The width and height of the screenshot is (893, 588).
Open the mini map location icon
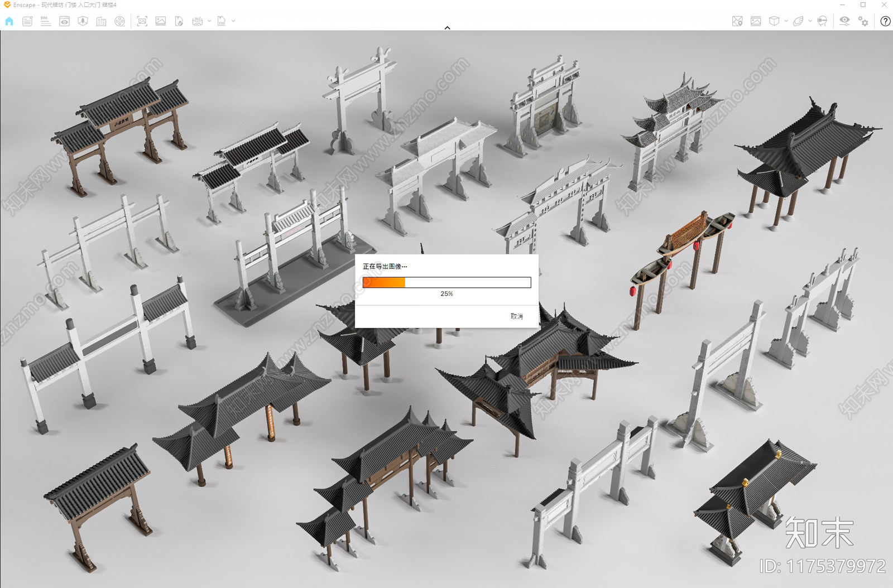coord(737,21)
